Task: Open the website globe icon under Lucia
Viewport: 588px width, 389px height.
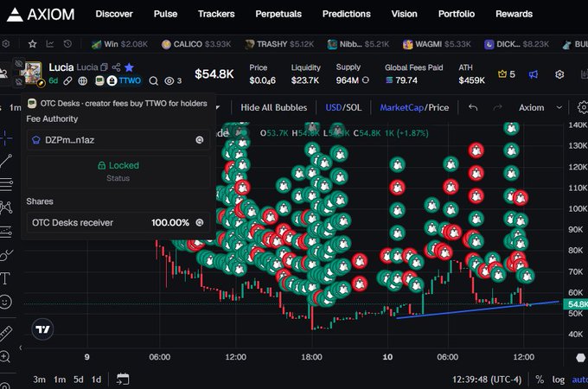Action: pos(83,80)
